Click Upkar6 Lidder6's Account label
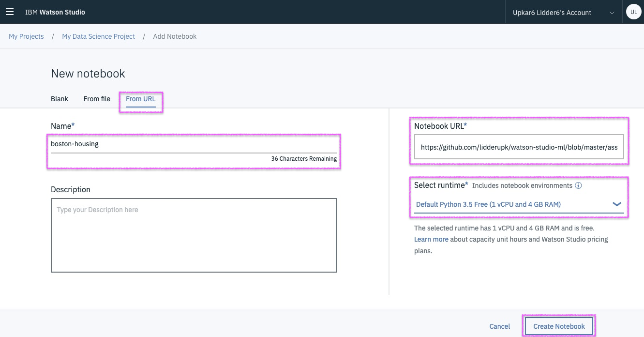 click(552, 13)
